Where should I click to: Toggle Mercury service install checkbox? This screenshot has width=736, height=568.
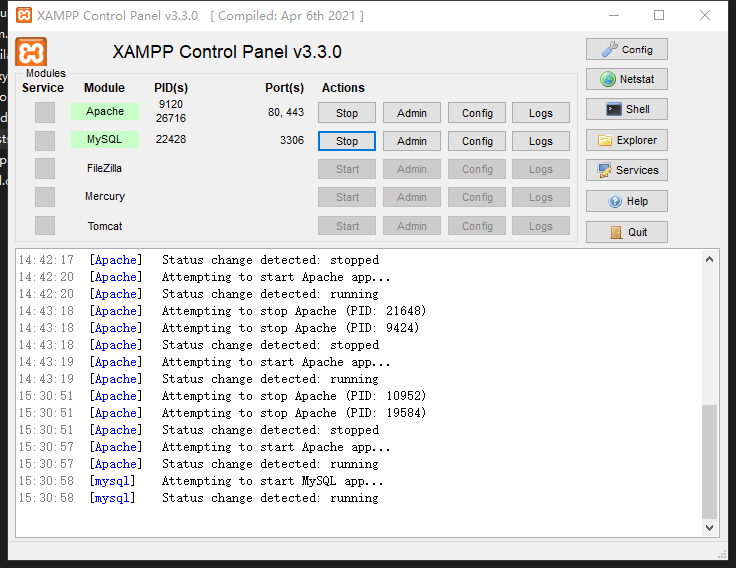[45, 197]
